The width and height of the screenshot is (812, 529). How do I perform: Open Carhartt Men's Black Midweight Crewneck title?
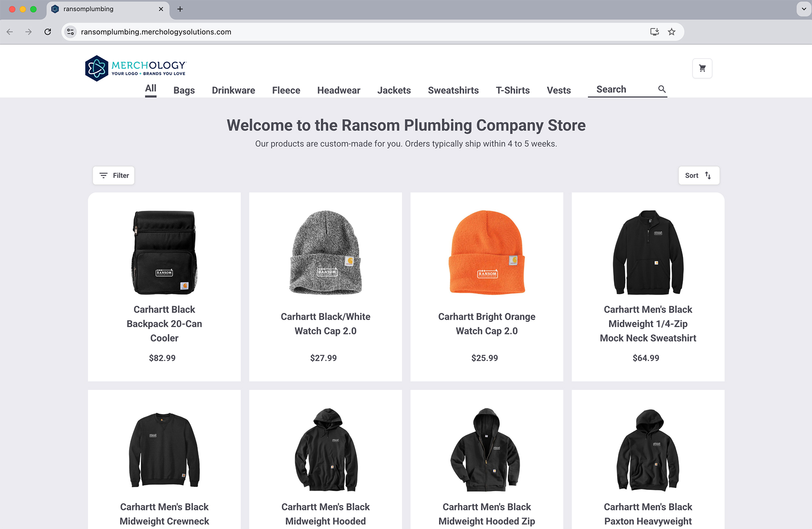pyautogui.click(x=164, y=514)
